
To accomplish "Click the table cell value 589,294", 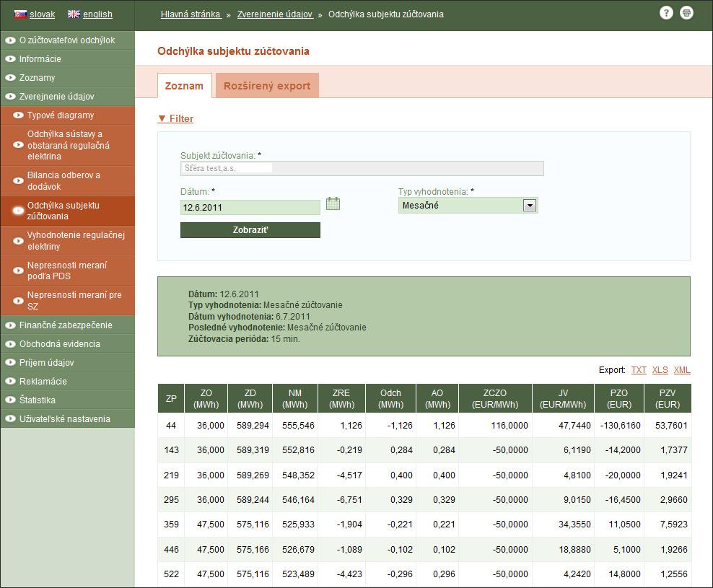I will point(253,426).
